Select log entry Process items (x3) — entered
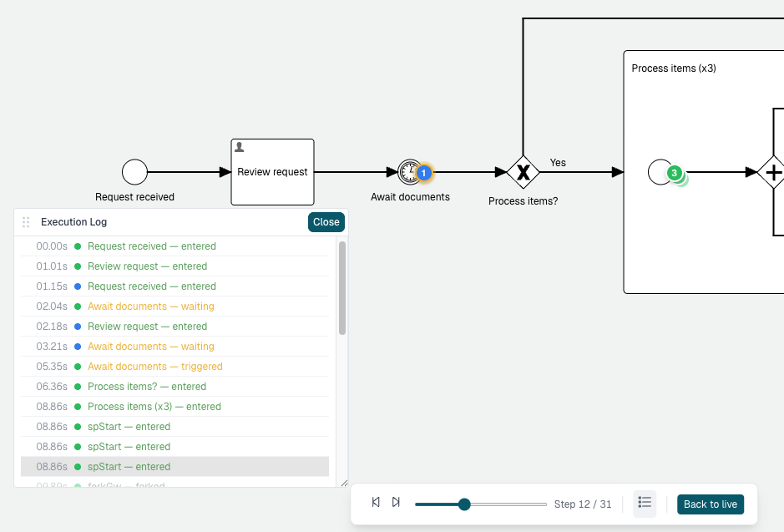Screen dimensions: 784x532 coord(175,407)
